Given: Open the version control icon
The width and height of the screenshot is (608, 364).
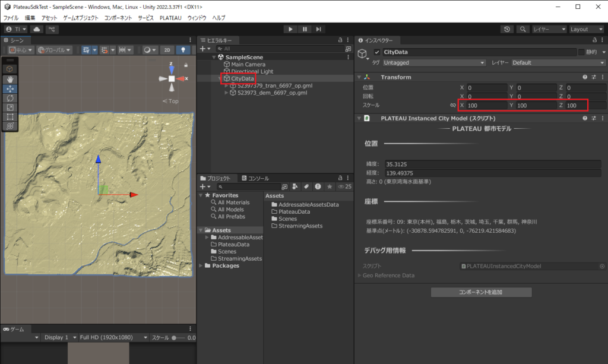Looking at the screenshot, I should click(52, 29).
